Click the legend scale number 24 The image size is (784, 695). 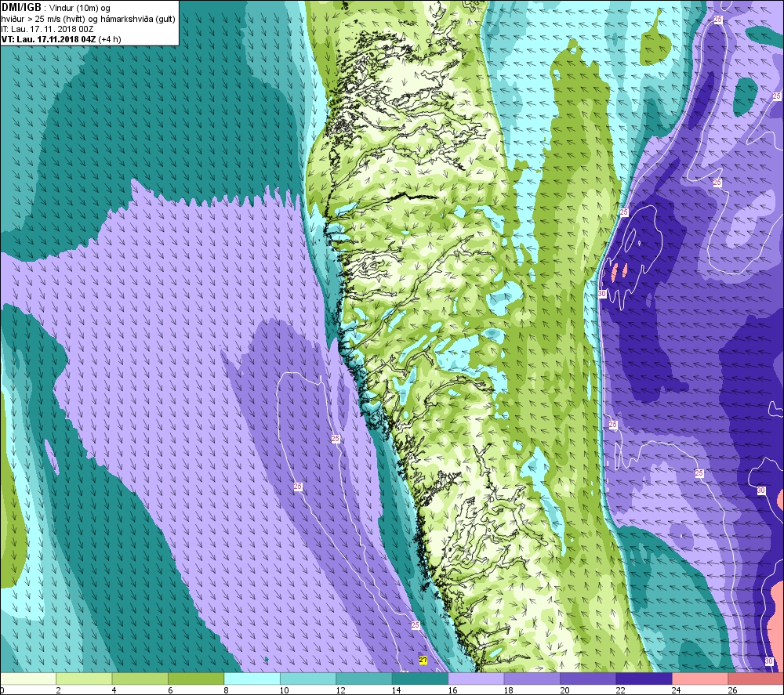click(676, 690)
